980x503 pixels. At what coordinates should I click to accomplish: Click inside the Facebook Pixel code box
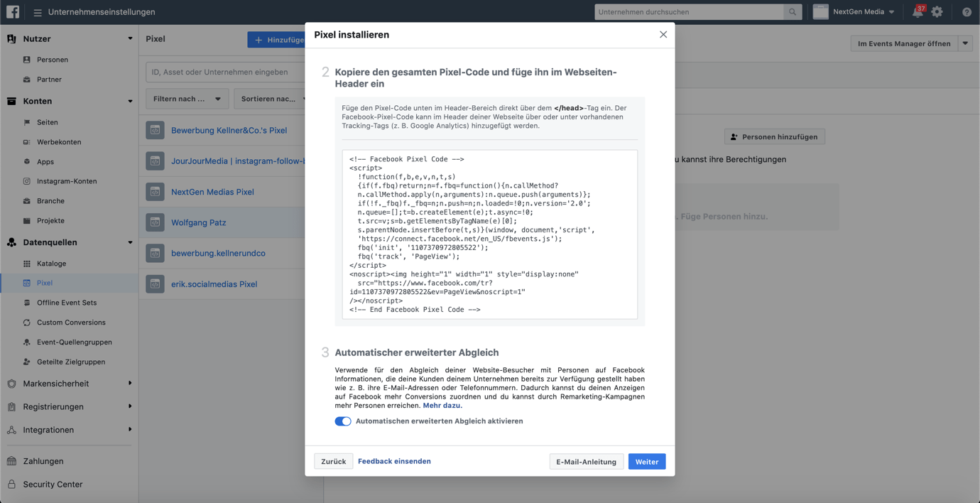coord(490,234)
